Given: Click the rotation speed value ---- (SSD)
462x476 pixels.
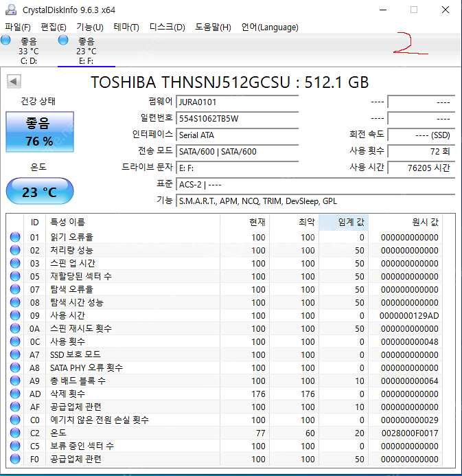Looking at the screenshot, I should click(421, 135).
